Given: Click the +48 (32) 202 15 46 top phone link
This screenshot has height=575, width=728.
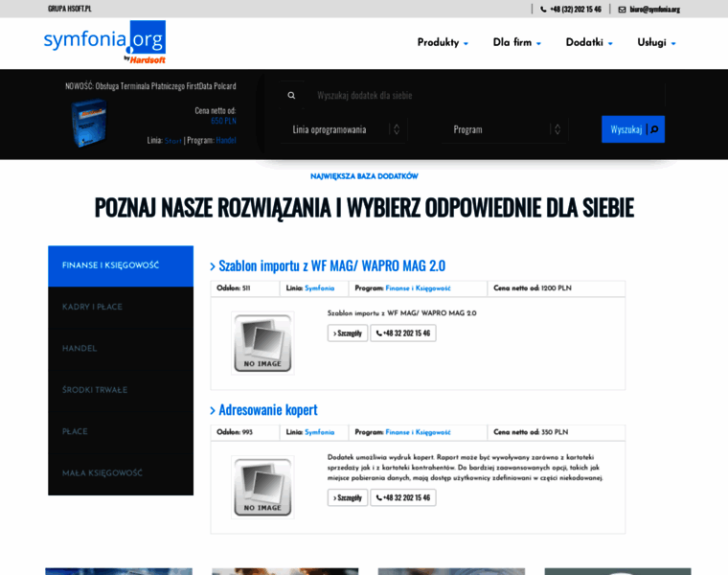Looking at the screenshot, I should 576,10.
